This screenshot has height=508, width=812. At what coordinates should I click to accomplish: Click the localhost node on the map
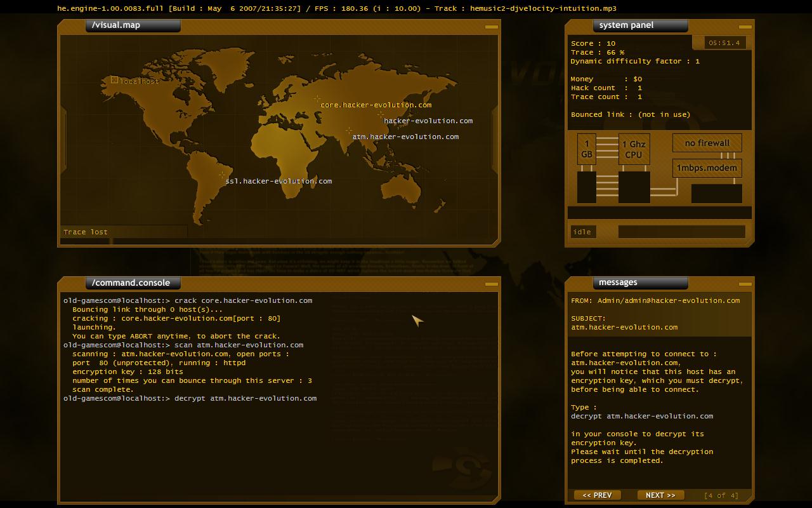[115, 80]
